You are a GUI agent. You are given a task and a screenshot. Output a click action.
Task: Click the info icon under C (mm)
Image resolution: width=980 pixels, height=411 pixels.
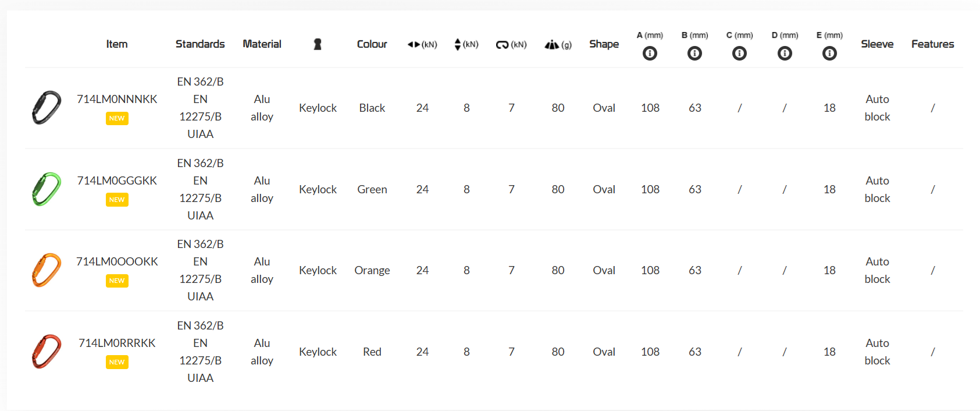pos(739,54)
